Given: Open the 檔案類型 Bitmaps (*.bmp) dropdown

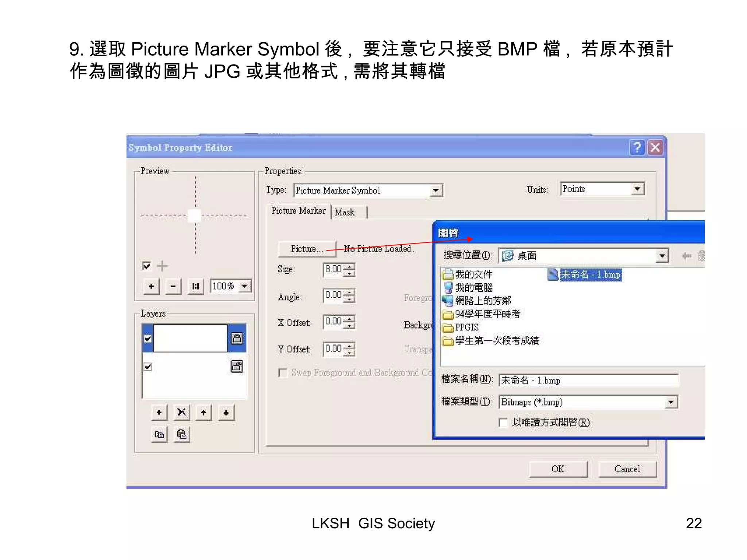Looking at the screenshot, I should pyautogui.click(x=671, y=402).
